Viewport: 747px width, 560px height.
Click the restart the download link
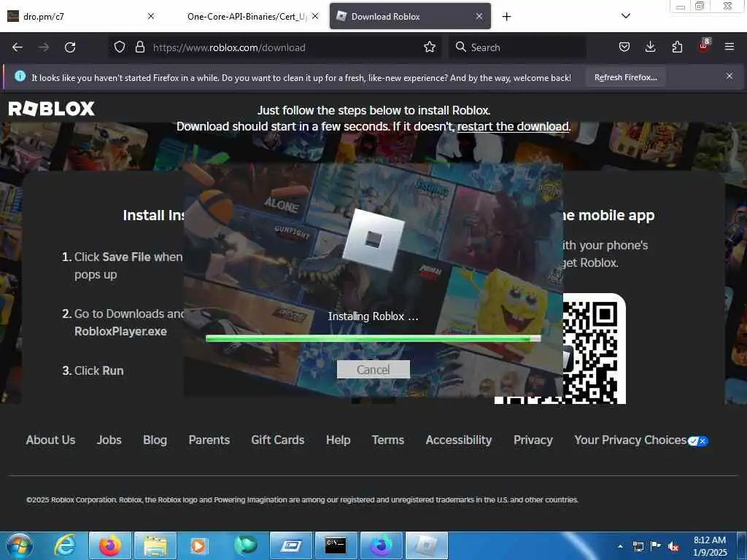point(513,127)
